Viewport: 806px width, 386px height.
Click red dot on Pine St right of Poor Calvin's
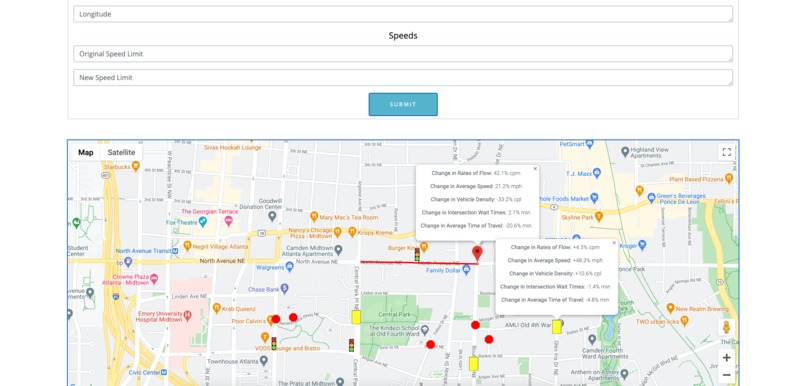click(x=293, y=317)
